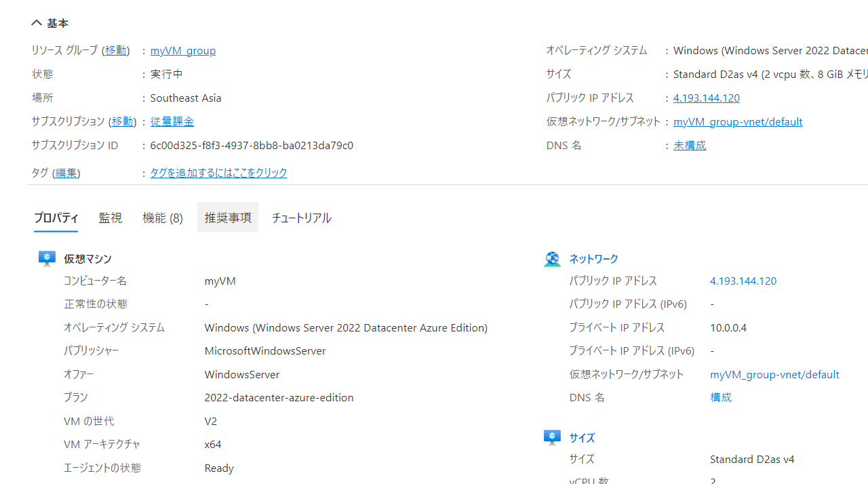Switch to the 機能 (8) tab

[163, 218]
